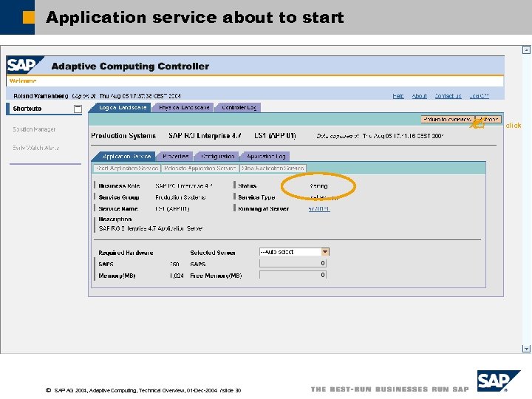Click the Selected Server label

[213, 253]
